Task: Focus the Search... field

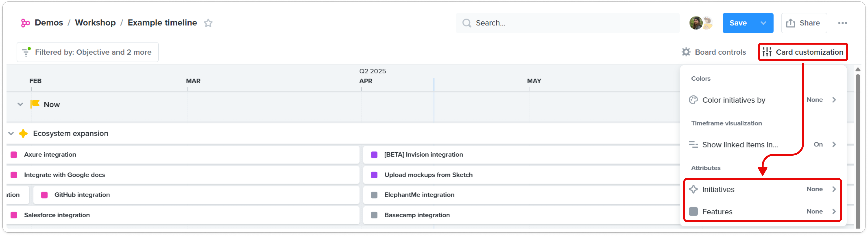Action: tap(568, 23)
